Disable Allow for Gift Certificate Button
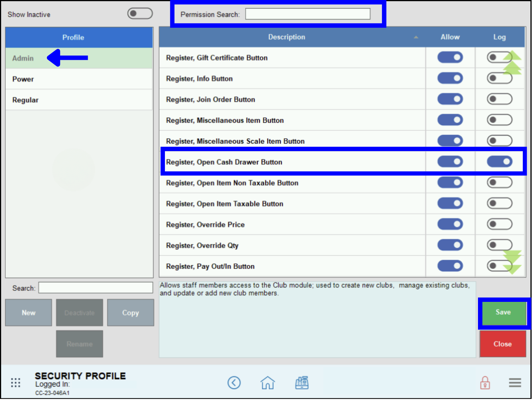The height and width of the screenshot is (400, 532). coord(450,57)
